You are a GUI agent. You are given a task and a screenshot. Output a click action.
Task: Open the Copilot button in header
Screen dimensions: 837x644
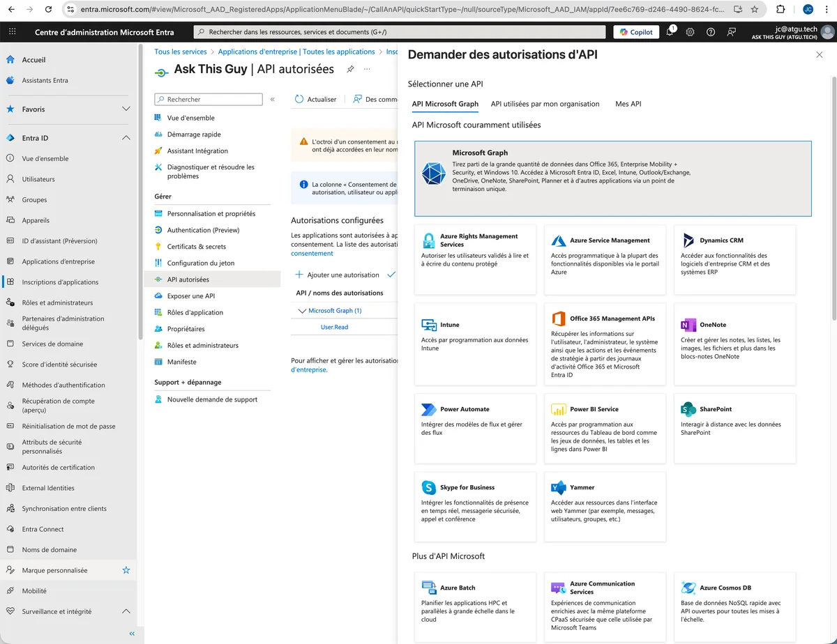point(635,32)
